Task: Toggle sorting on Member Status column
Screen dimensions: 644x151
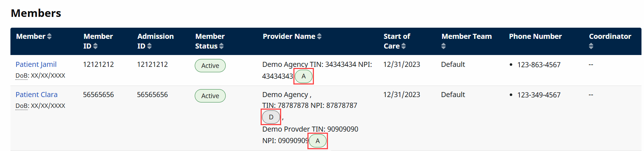Action: 221,46
